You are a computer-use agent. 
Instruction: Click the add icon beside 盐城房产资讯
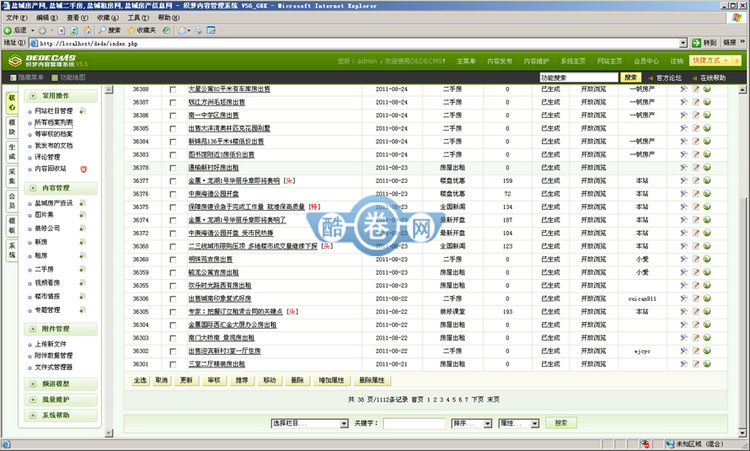coord(82,203)
